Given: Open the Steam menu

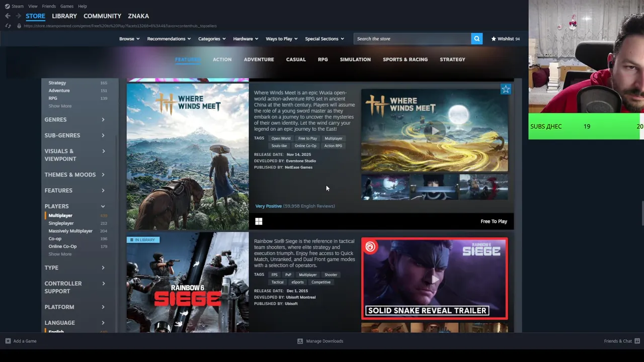Looking at the screenshot, I should [17, 6].
